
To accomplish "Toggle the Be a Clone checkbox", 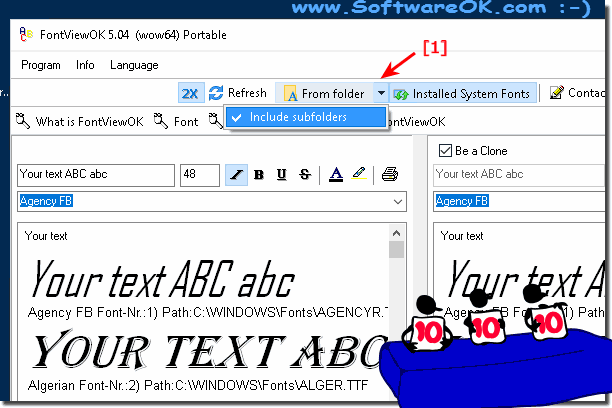I will 445,151.
